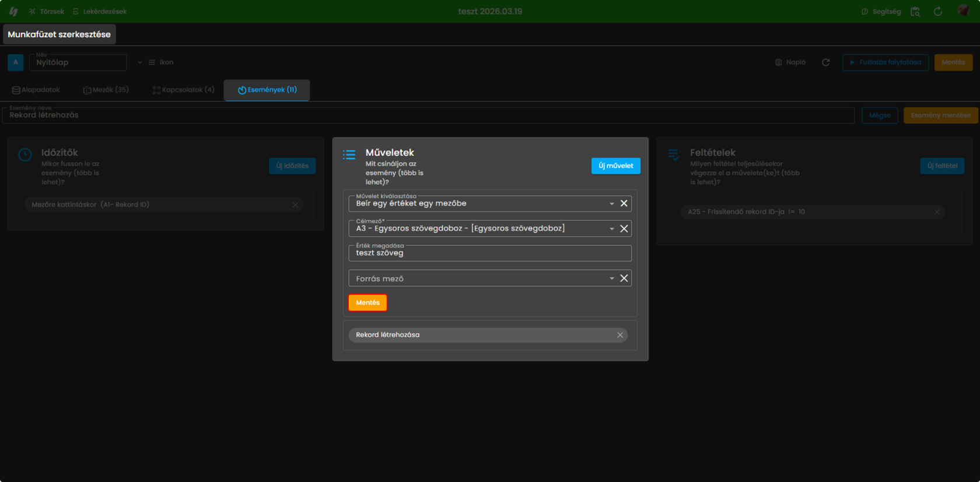The height and width of the screenshot is (482, 980).
Task: Open the Célmező dropdown arrow
Action: (x=612, y=229)
